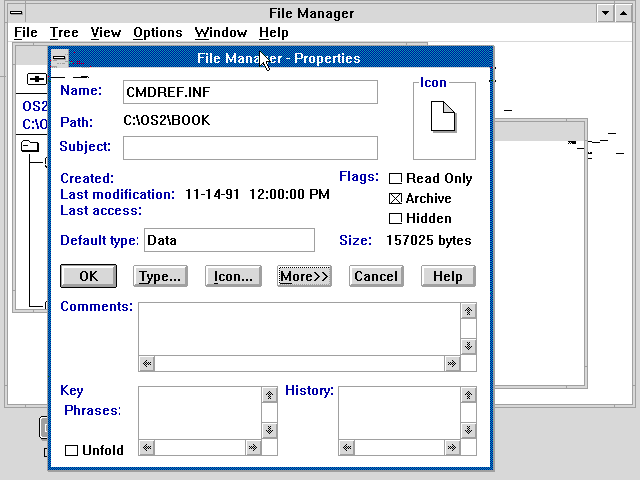The width and height of the screenshot is (640, 480).
Task: Click the Default type field showing Data
Action: [229, 240]
